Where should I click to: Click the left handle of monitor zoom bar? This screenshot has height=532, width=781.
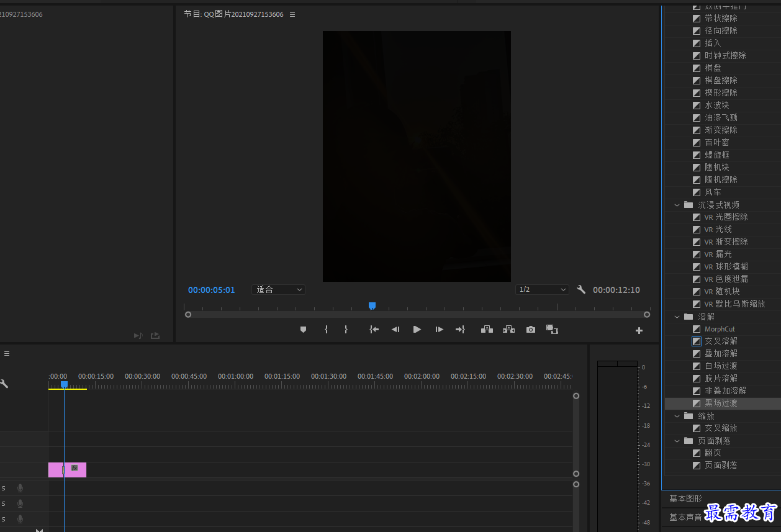click(x=188, y=315)
